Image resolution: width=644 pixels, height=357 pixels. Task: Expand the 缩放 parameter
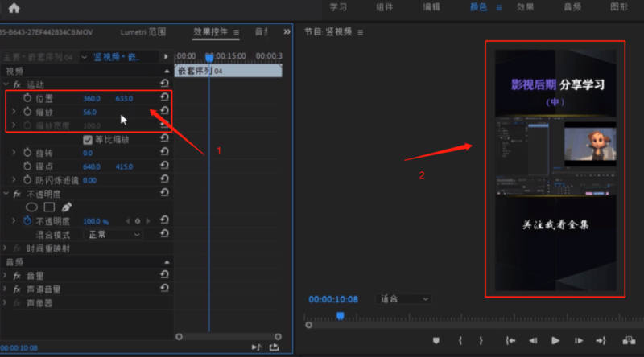14,112
